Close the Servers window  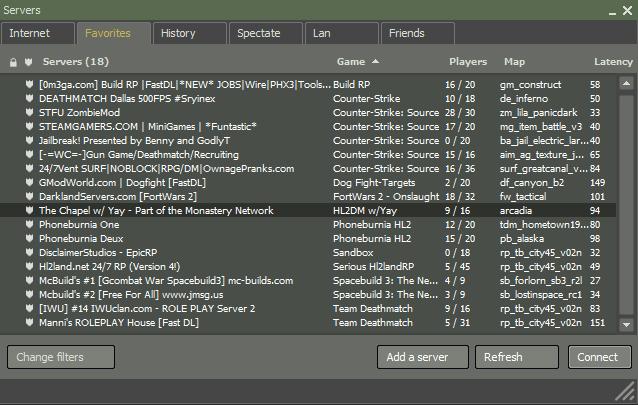pyautogui.click(x=627, y=11)
